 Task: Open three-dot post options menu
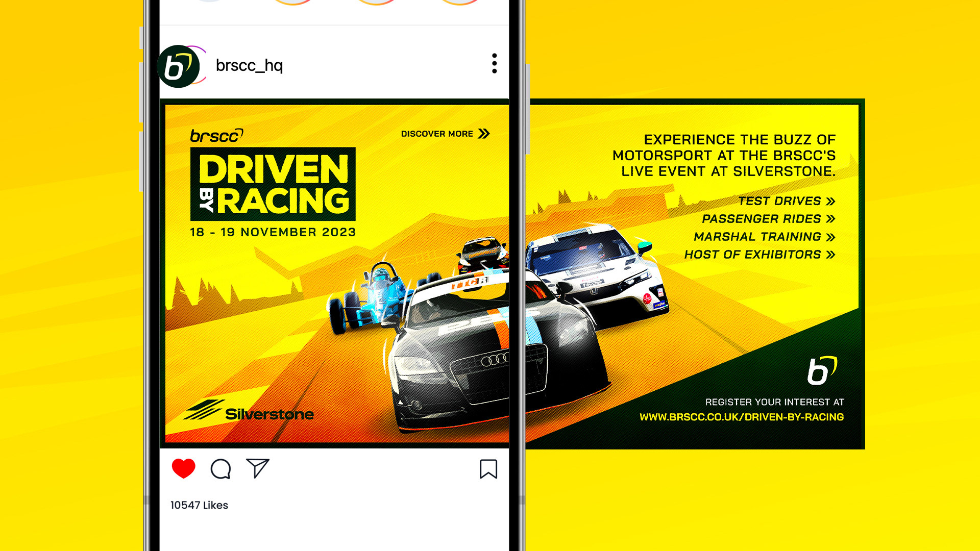click(x=494, y=63)
